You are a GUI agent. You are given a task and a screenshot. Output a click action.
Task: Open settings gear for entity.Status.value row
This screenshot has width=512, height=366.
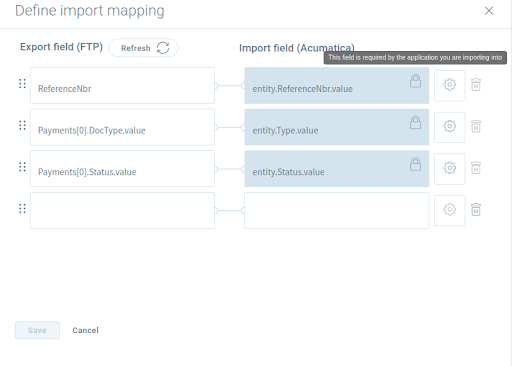point(450,169)
